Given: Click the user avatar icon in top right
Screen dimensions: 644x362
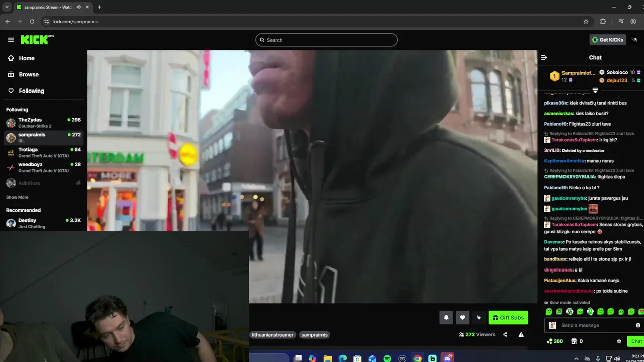Looking at the screenshot, I should click(x=635, y=40).
